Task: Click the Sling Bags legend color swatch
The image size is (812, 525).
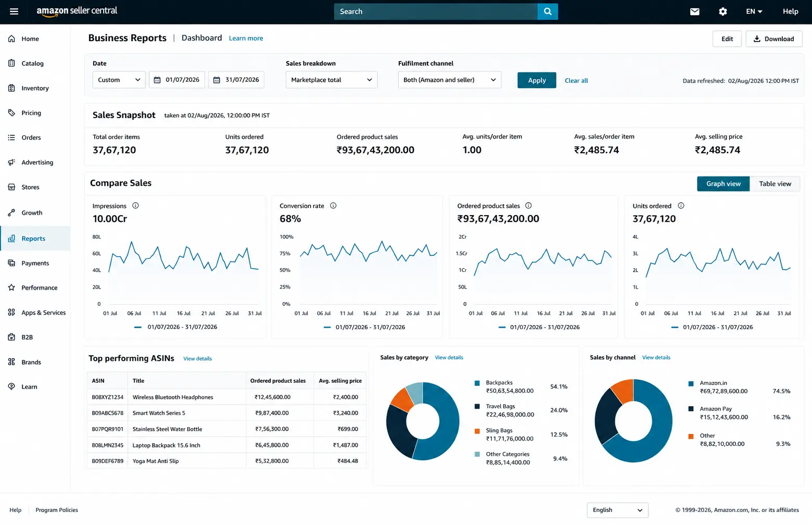Action: [x=477, y=431]
